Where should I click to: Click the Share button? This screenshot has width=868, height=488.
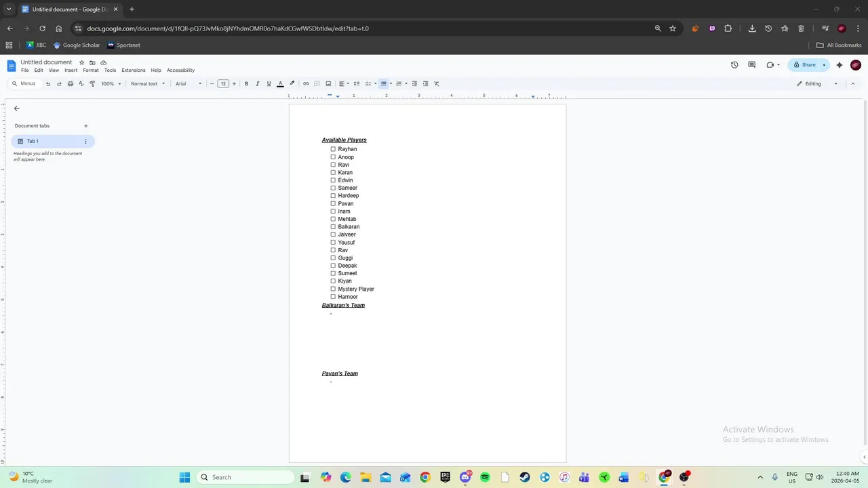804,65
